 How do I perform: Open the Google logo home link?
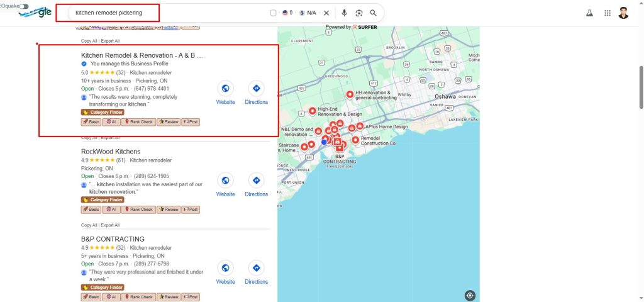pos(35,13)
